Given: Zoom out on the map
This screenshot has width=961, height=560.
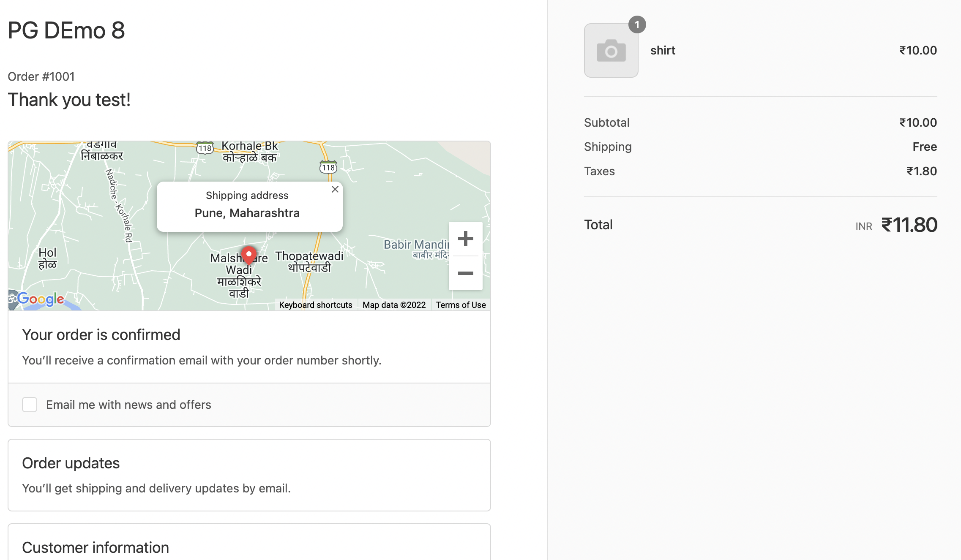Looking at the screenshot, I should [x=465, y=273].
